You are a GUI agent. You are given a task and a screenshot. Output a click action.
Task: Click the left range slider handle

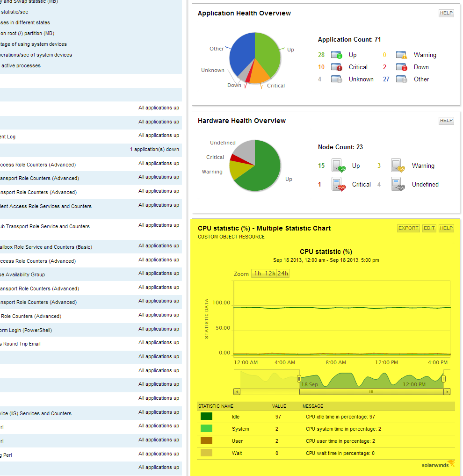coord(299,379)
